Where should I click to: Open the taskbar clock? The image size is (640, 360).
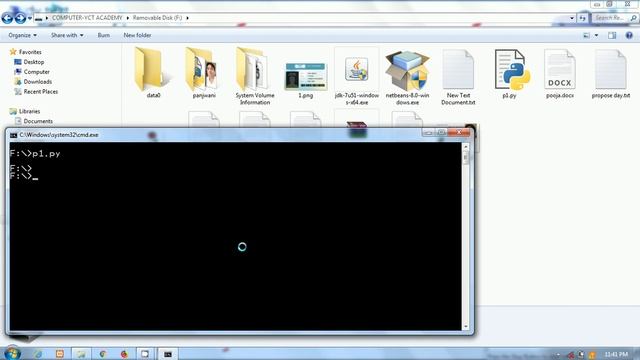tap(616, 354)
